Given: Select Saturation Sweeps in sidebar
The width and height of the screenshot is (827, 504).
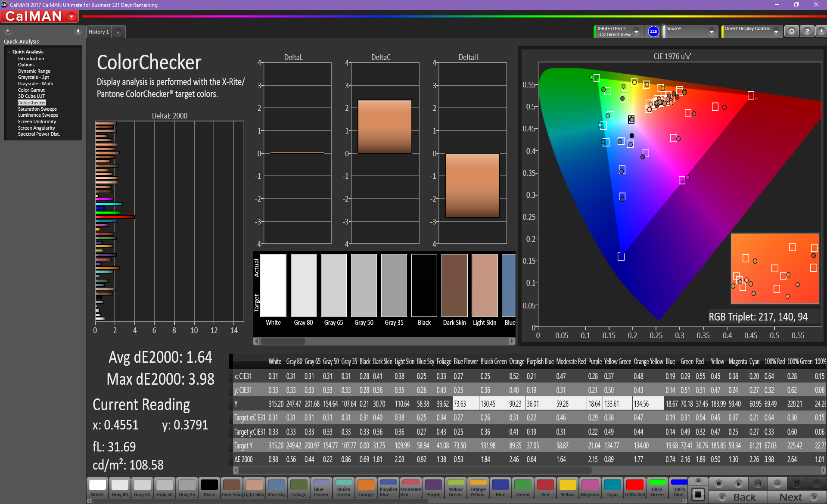Looking at the screenshot, I should coord(37,109).
